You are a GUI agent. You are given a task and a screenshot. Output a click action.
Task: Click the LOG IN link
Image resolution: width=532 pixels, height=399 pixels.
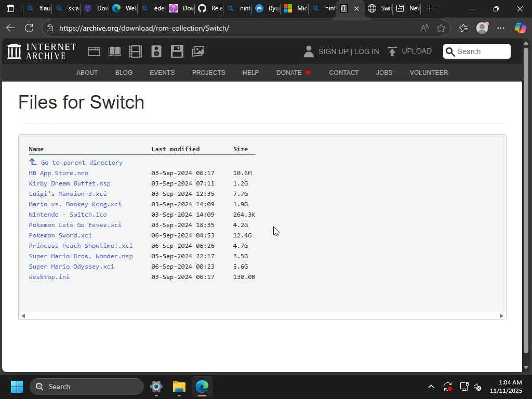tap(367, 51)
